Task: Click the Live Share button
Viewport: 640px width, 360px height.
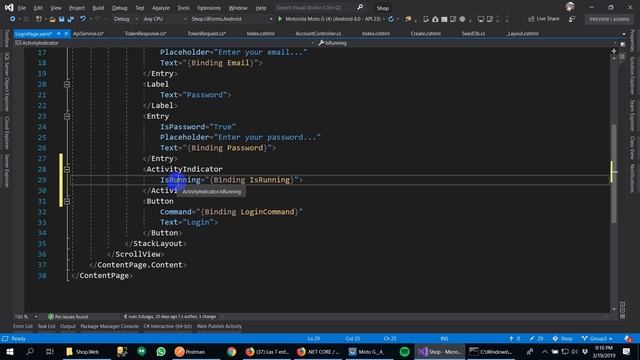Action: coord(543,19)
